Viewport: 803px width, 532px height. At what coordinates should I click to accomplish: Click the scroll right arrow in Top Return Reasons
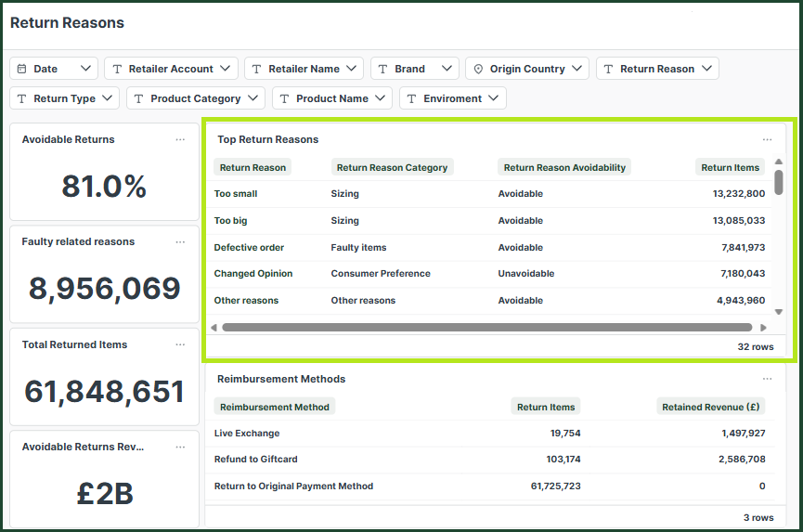pyautogui.click(x=763, y=328)
